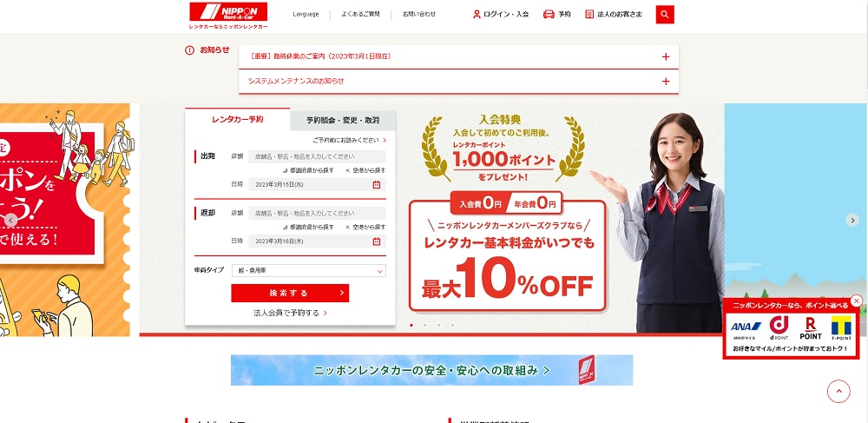The height and width of the screenshot is (423, 868).
Task: Open the departure date calendar icon
Action: click(377, 184)
